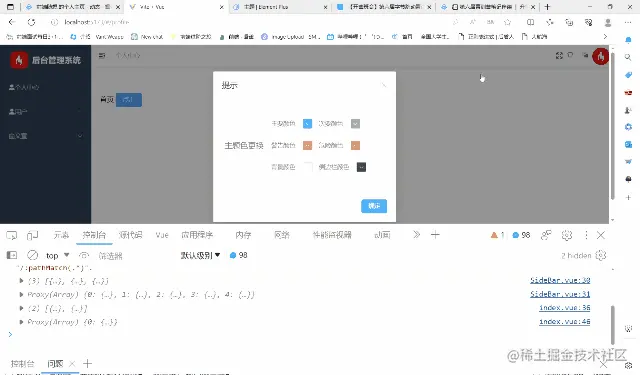Open devtools settings gear icon

567,235
